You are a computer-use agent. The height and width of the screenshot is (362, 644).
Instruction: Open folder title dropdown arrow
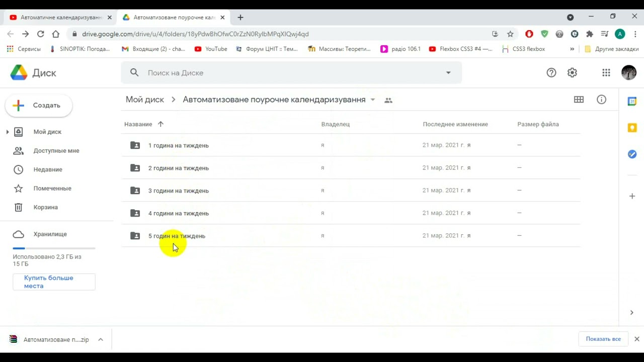tap(373, 100)
